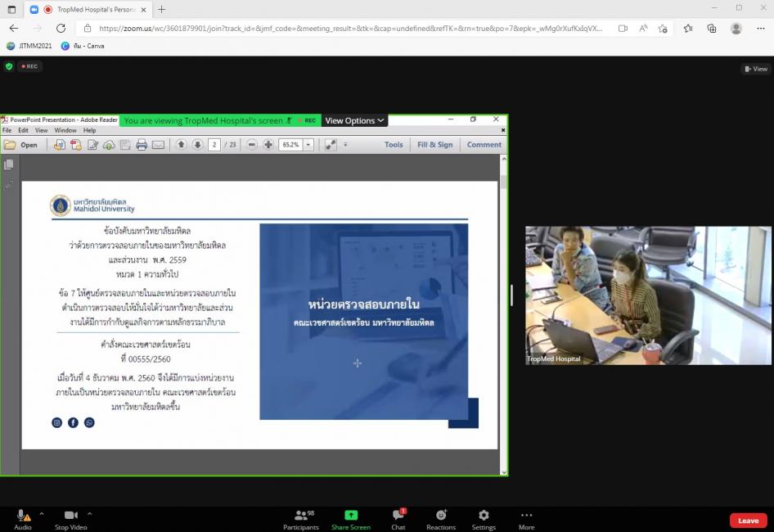Click the TropMed Hospital video thumbnail

point(648,295)
